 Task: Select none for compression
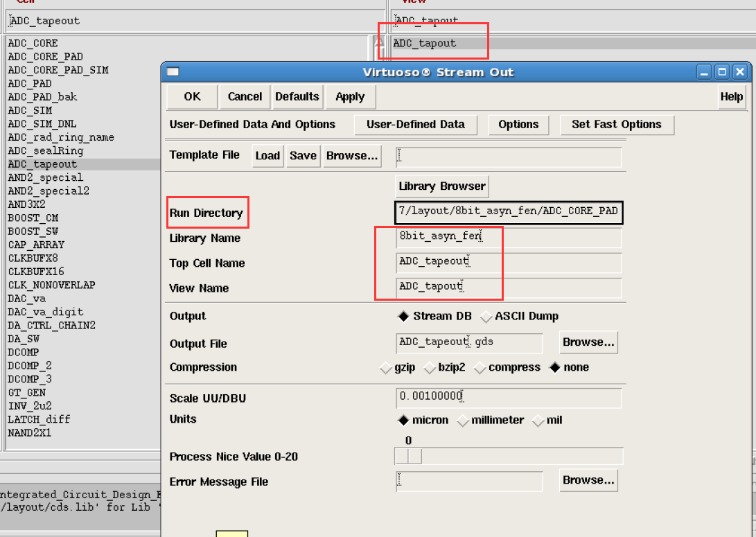[570, 368]
